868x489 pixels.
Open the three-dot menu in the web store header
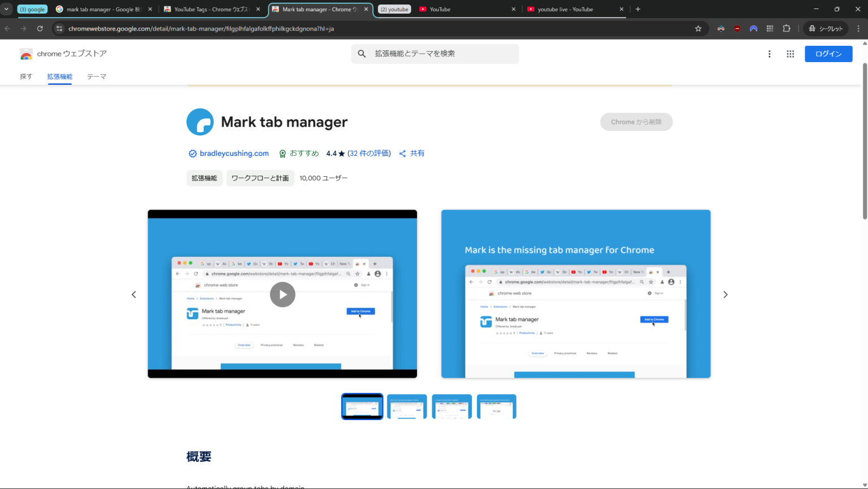769,54
